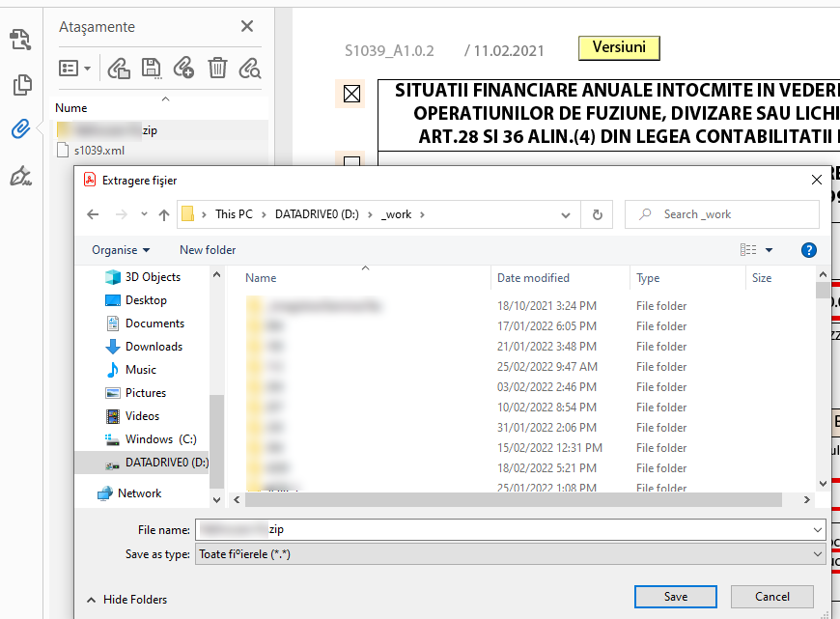Viewport: 840px width, 619px height.
Task: Close the Atașamente panel
Action: coord(247,26)
